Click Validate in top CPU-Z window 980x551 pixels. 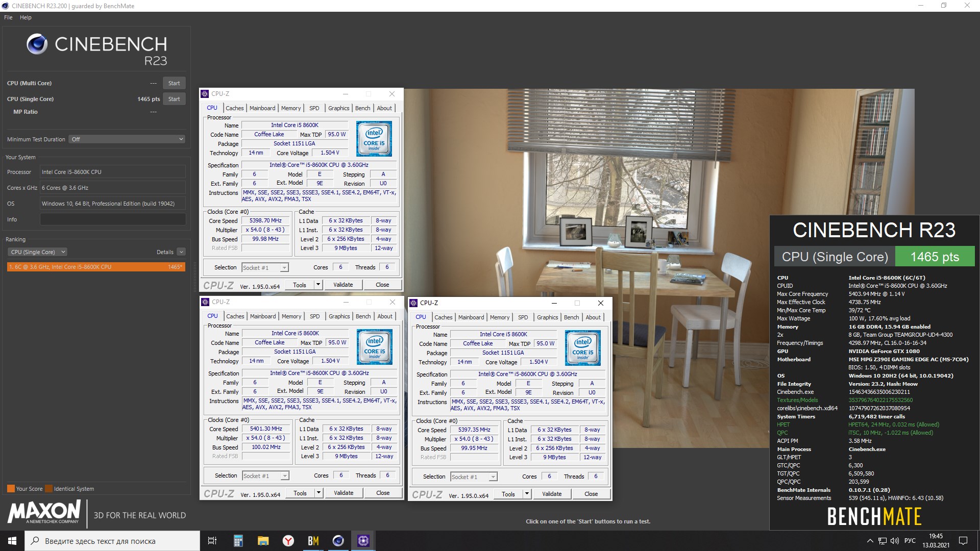(x=343, y=285)
